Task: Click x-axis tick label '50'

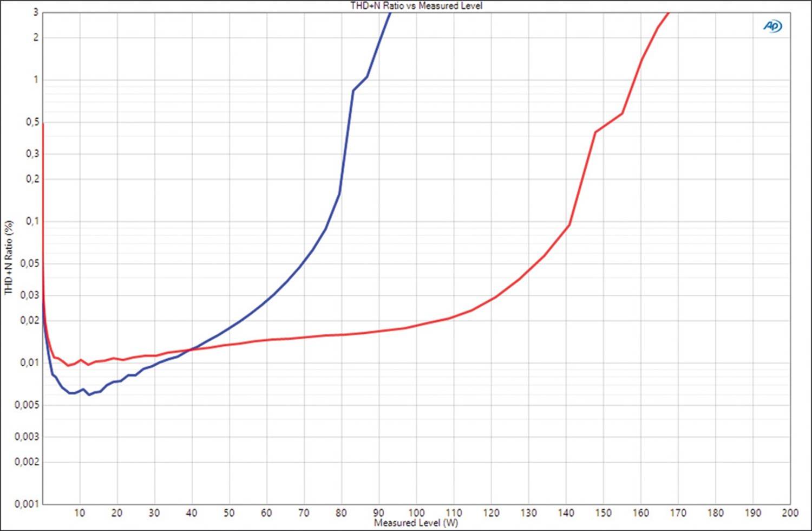Action: [x=229, y=513]
